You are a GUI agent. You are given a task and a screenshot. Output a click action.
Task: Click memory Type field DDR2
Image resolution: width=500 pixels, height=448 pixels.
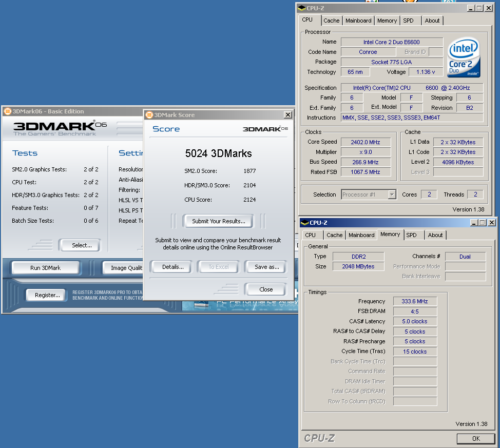pyautogui.click(x=358, y=257)
